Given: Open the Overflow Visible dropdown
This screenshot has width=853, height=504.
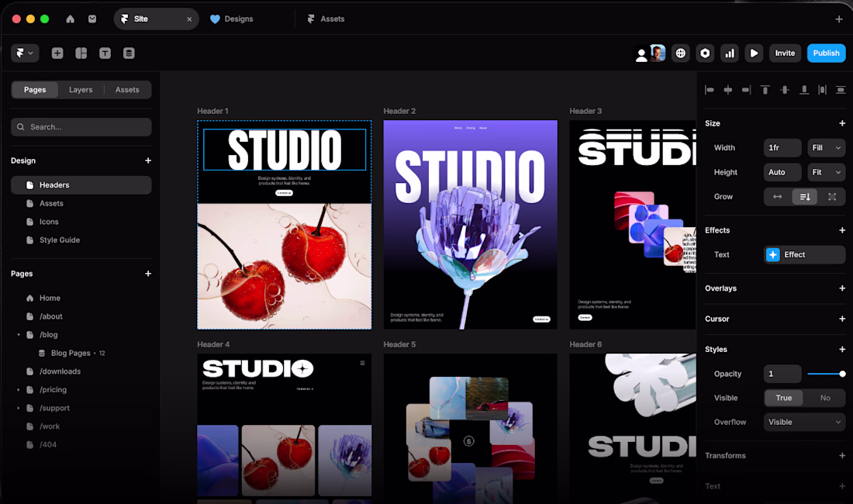Looking at the screenshot, I should tap(805, 422).
